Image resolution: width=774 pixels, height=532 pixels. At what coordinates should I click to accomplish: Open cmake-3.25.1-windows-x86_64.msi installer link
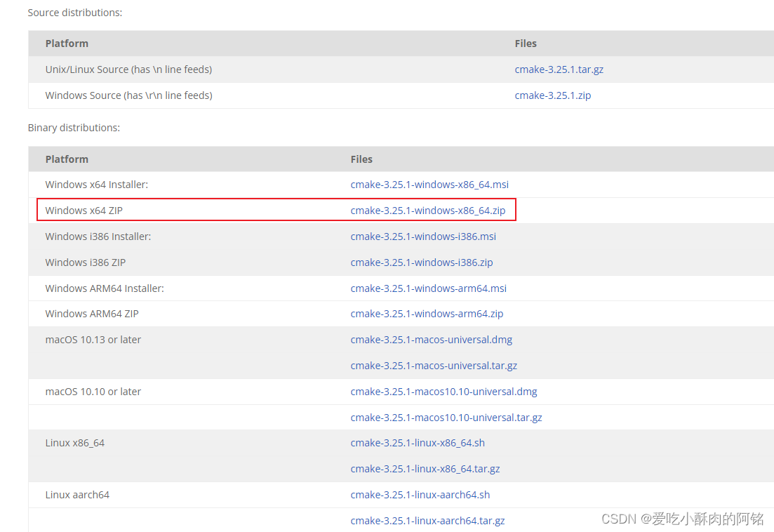coord(429,185)
